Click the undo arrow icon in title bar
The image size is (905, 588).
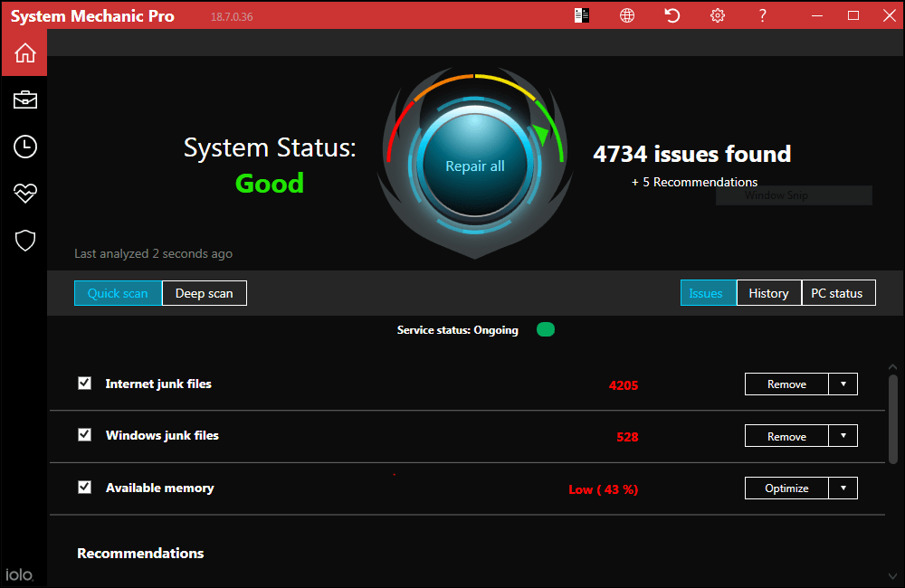click(x=672, y=15)
